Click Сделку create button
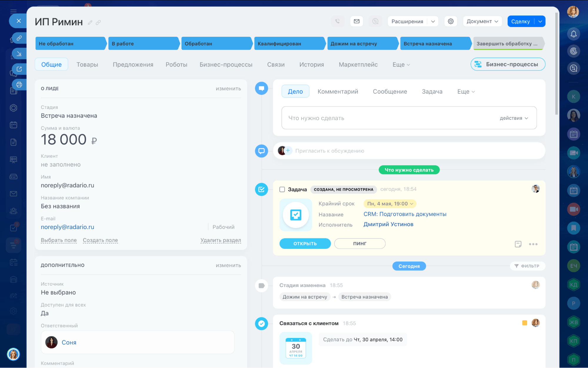 pos(520,21)
